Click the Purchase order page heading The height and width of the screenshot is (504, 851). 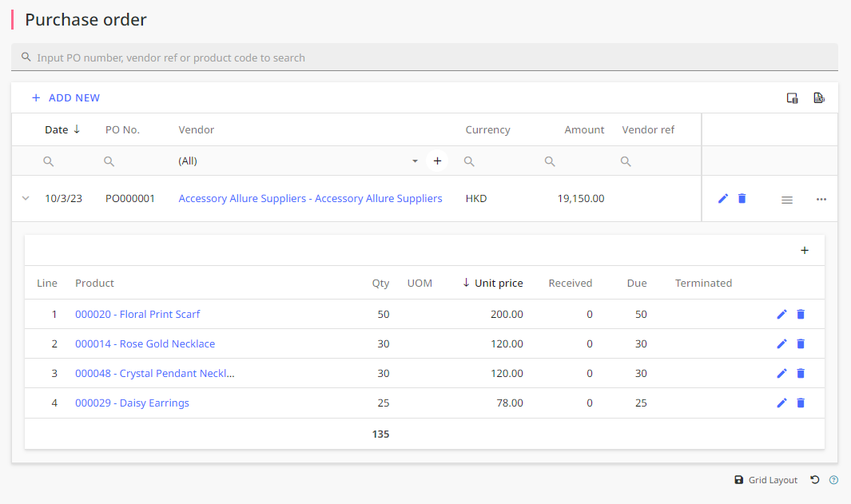(85, 19)
